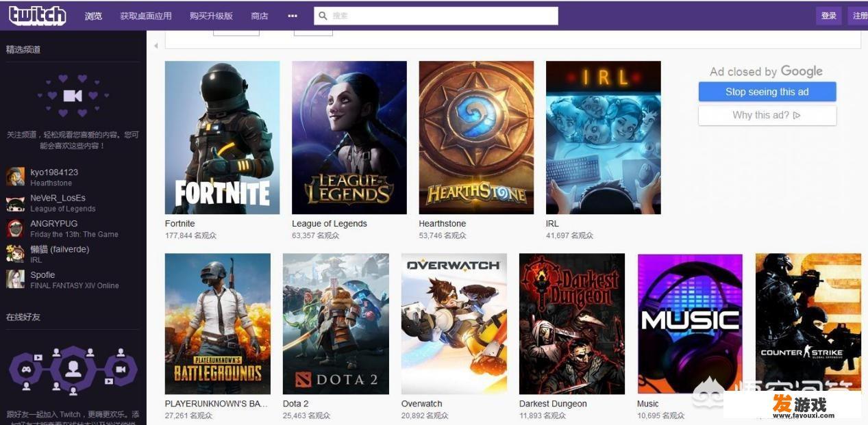Viewport: 868px width, 425px height.
Task: Open the 浏览 browse menu item
Action: pos(94,16)
